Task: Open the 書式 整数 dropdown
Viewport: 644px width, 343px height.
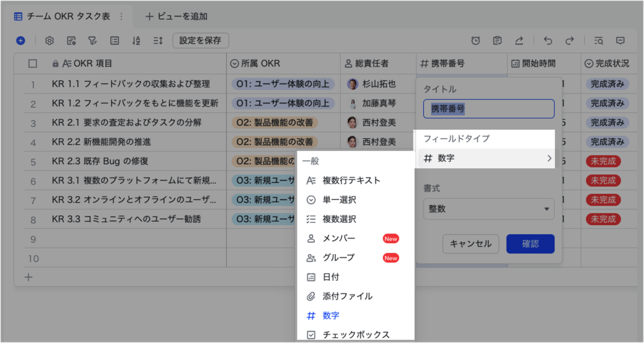Action: pyautogui.click(x=489, y=209)
